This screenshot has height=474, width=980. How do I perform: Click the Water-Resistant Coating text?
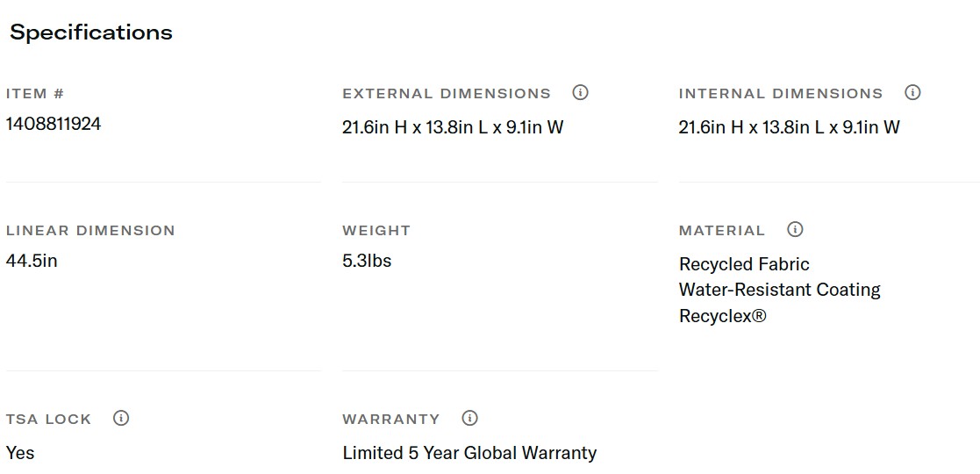(779, 290)
